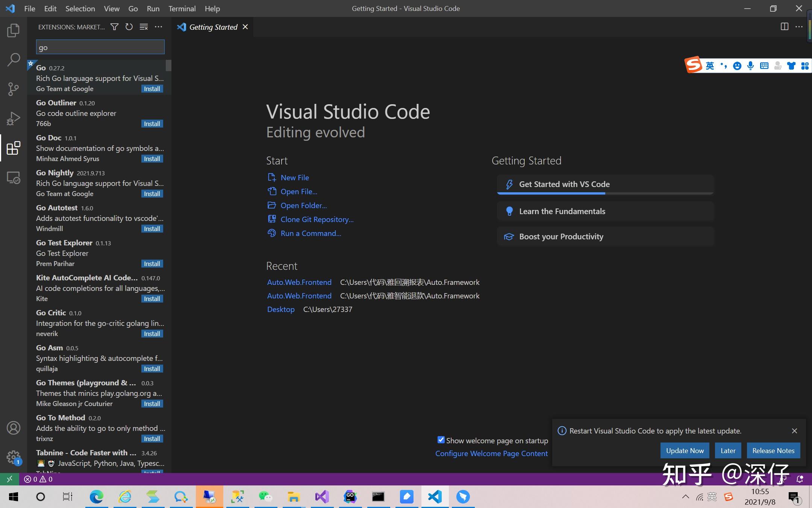Open the Terminal menu
The image size is (812, 508).
pos(182,8)
